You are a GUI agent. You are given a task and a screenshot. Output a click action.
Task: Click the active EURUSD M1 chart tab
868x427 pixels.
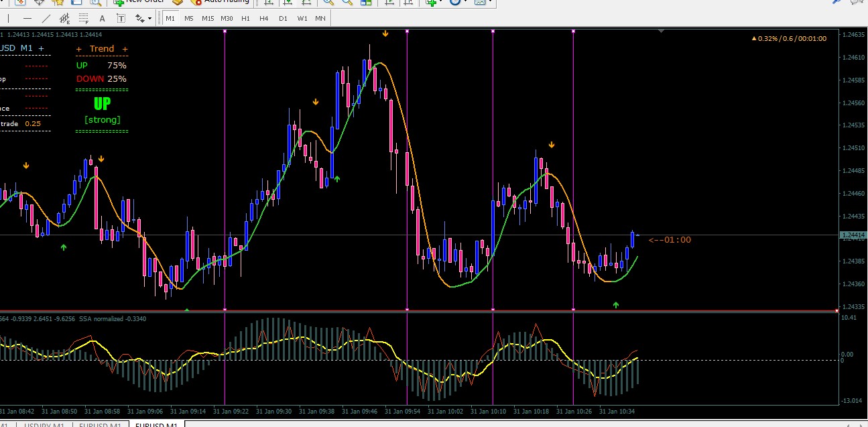tap(156, 424)
